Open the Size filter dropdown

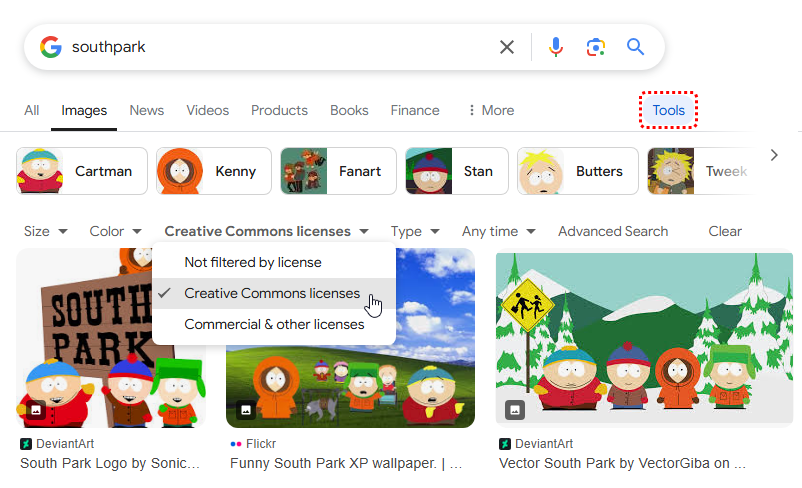pyautogui.click(x=46, y=231)
